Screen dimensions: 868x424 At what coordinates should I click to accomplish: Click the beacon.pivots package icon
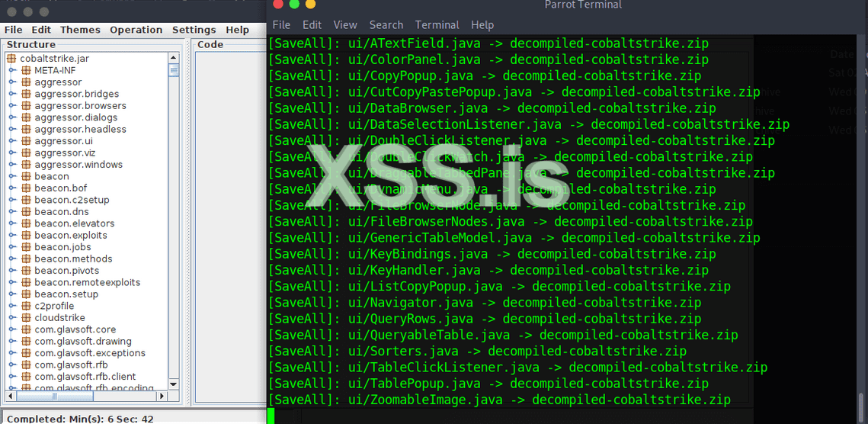[x=25, y=271]
